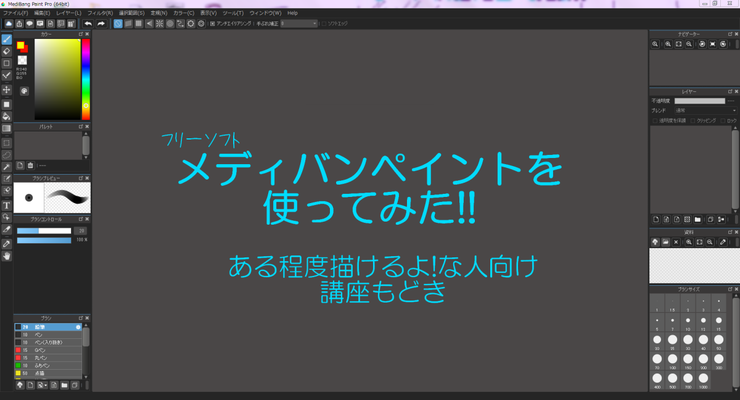740x400 pixels.
Task: Open the 選択範囲(S) menu
Action: (x=132, y=13)
